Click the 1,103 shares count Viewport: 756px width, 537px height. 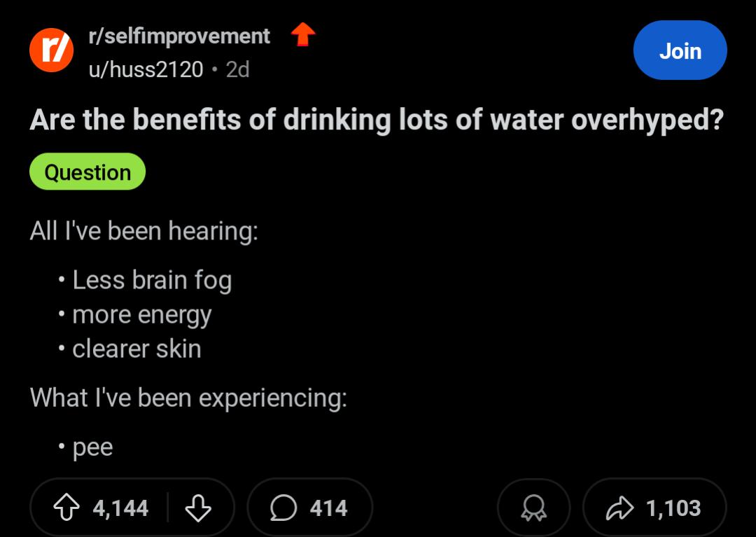pos(673,508)
